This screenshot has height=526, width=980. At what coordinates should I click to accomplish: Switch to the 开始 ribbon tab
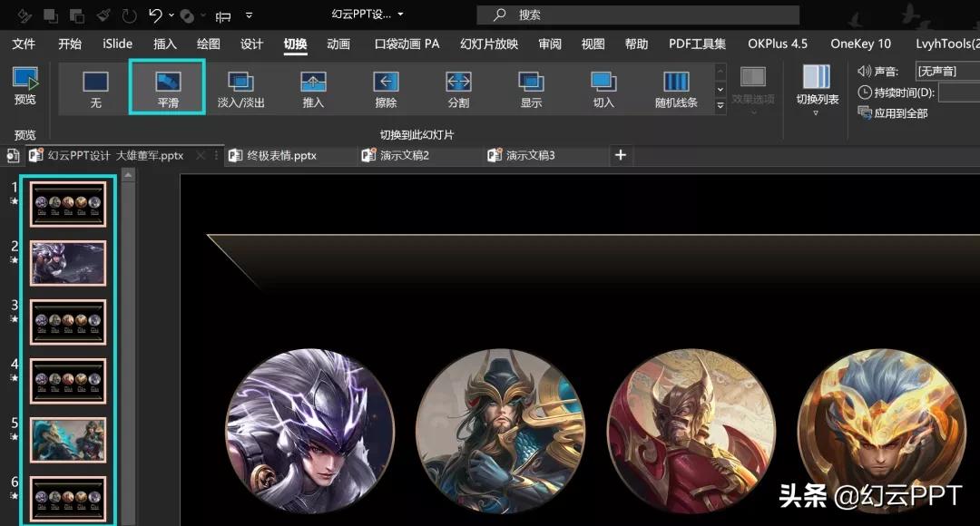[69, 44]
